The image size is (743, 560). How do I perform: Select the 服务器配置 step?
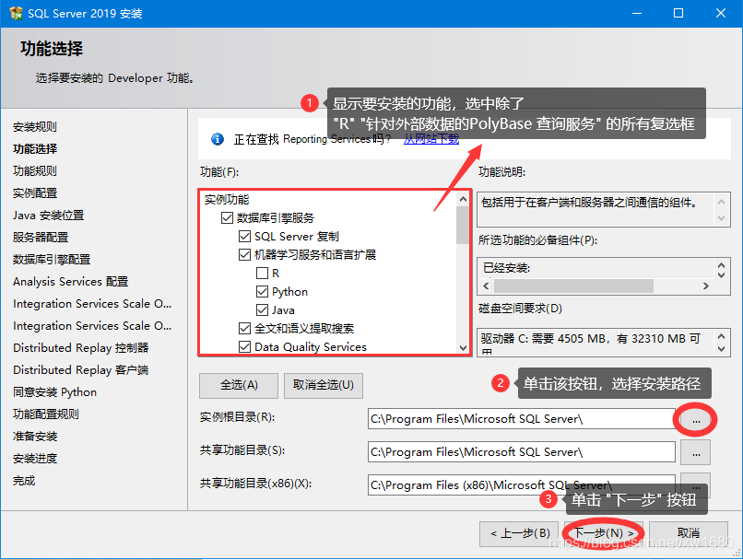(41, 237)
